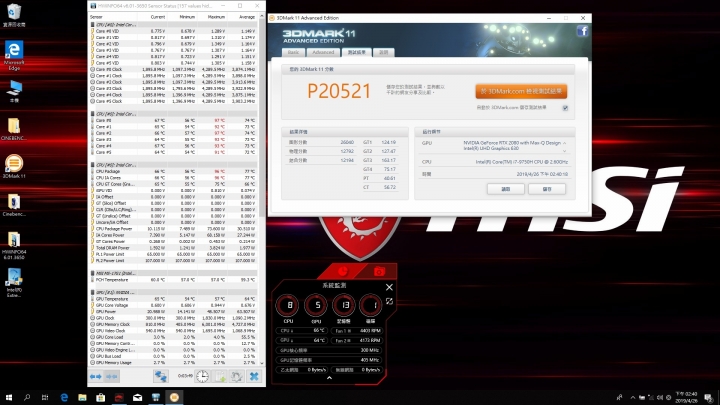Launch Edge from the taskbar
Viewport: 720px width, 405px height.
(x=64, y=398)
